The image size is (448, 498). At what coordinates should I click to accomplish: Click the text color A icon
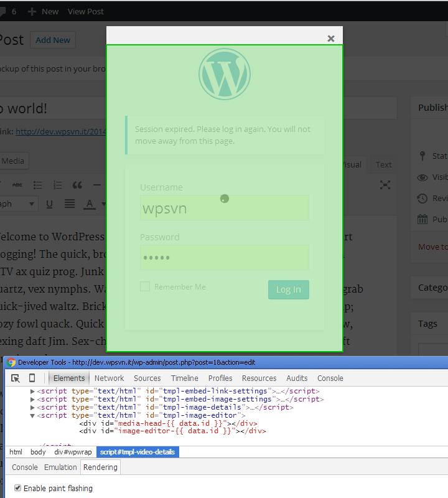pyautogui.click(x=90, y=204)
